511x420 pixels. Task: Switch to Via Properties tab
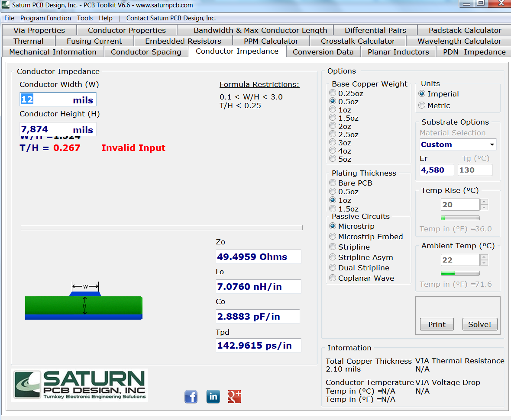click(x=39, y=30)
